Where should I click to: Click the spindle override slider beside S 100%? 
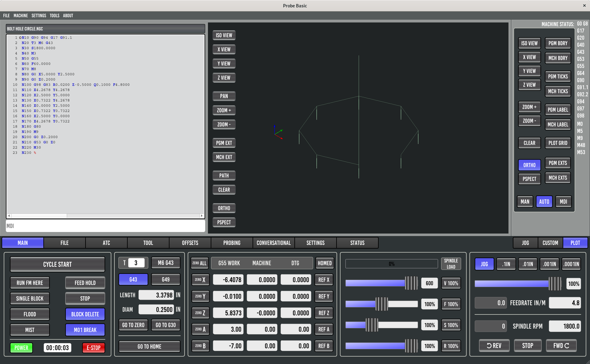click(x=381, y=325)
